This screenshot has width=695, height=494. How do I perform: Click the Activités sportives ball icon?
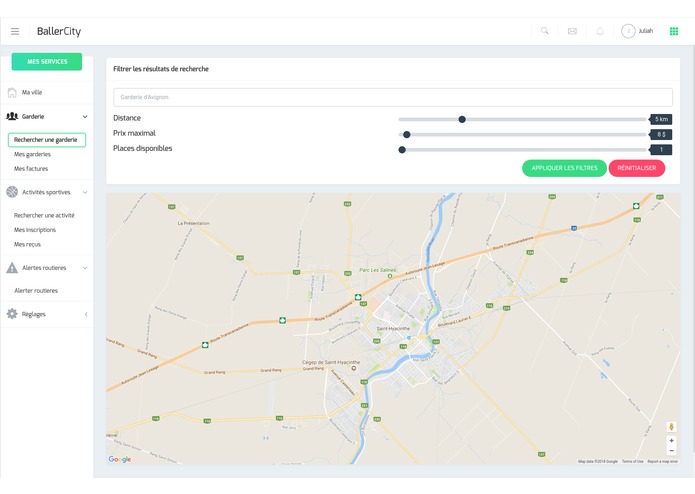tap(12, 192)
